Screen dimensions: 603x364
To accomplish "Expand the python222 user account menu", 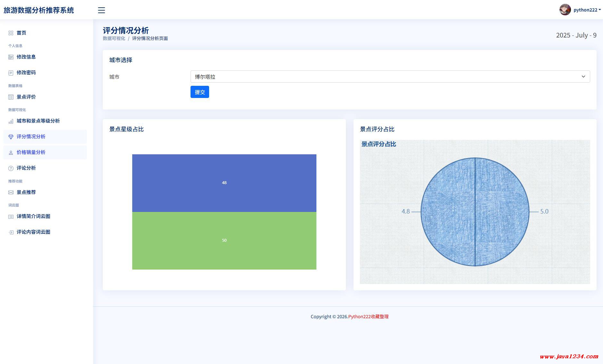I will 587,10.
